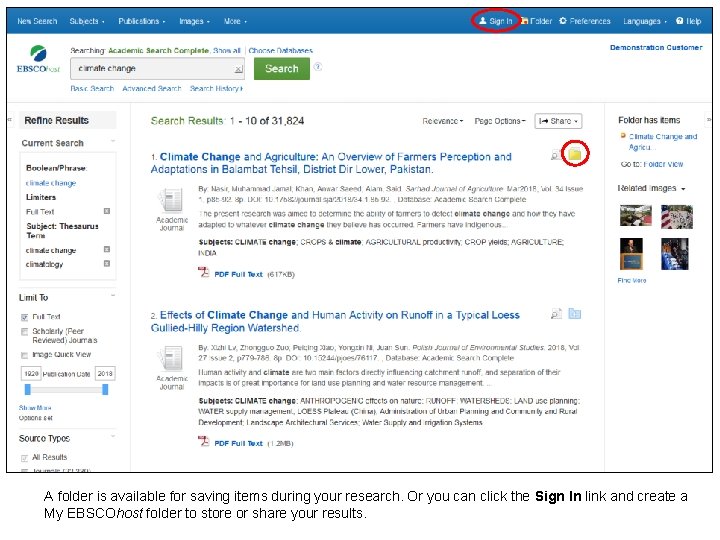
Task: Remove the climate change thesaurus term
Action: pyautogui.click(x=107, y=249)
